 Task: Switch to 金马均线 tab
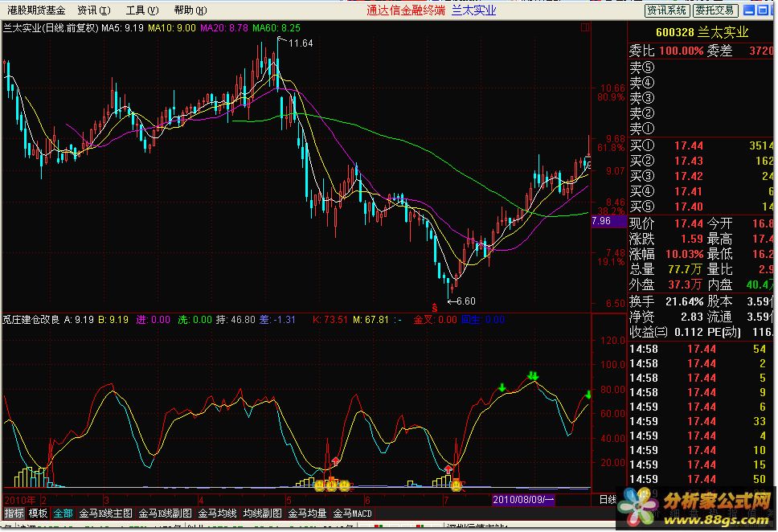tap(217, 514)
